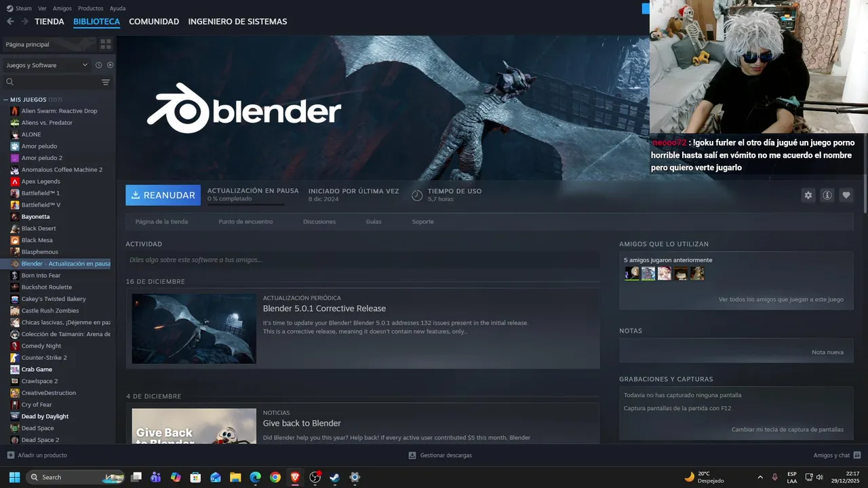868x488 pixels.
Task: Open Microsoft Store from the taskbar
Action: (x=195, y=477)
